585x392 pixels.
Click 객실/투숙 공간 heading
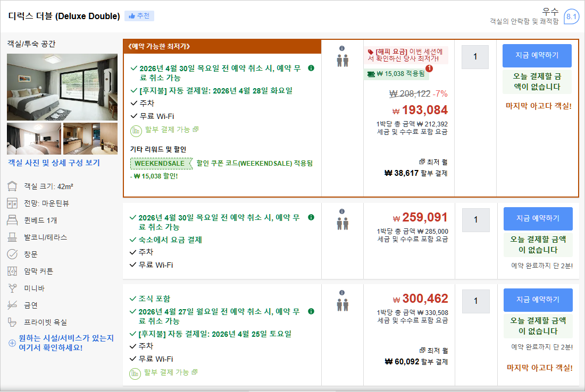click(31, 44)
